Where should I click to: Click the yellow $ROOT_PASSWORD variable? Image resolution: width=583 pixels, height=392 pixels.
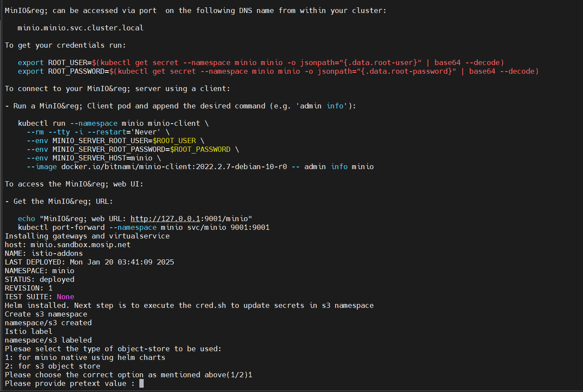click(x=200, y=149)
